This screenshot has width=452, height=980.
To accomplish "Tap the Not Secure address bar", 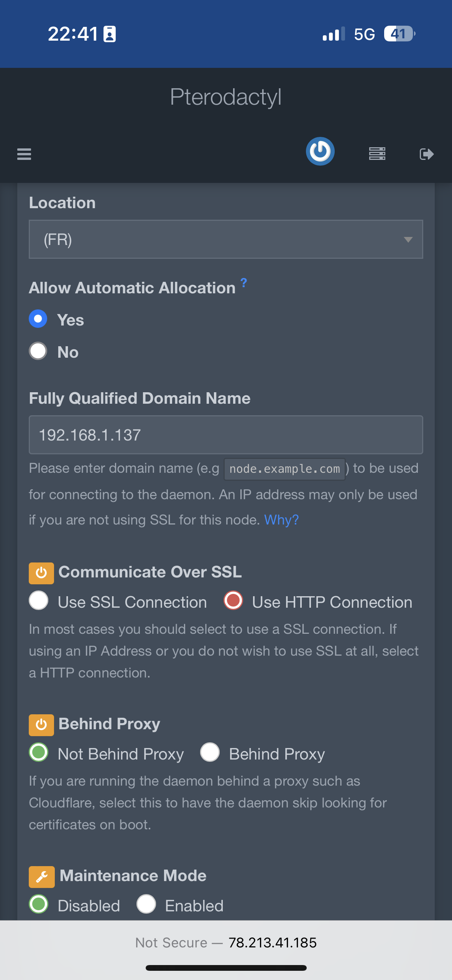I will point(226,942).
